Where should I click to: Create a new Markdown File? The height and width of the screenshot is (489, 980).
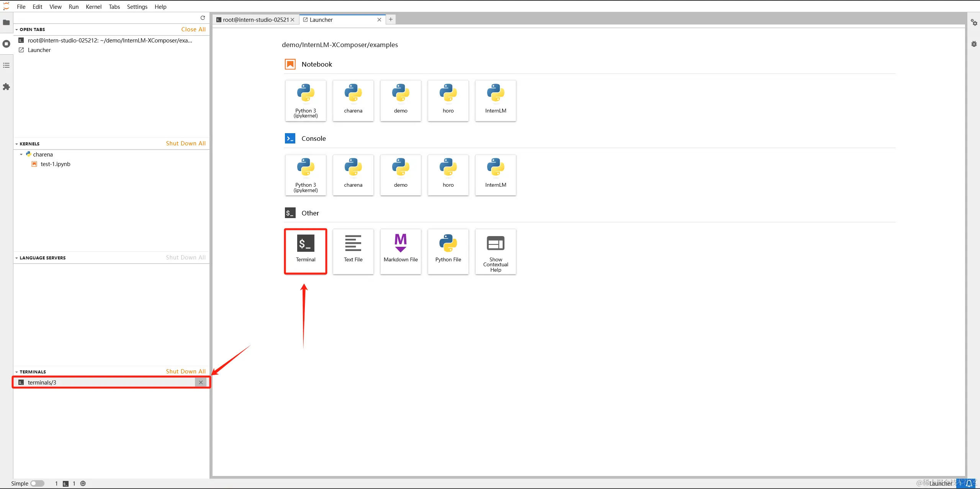[400, 251]
